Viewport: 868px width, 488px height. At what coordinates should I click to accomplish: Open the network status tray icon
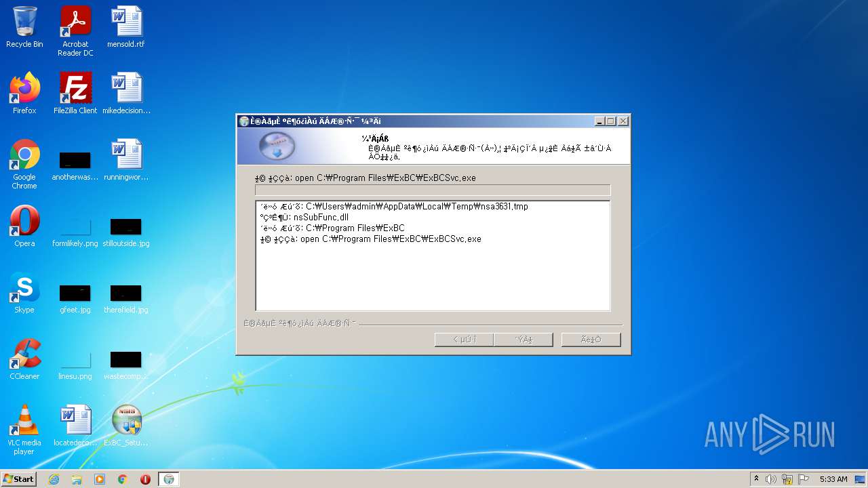787,479
